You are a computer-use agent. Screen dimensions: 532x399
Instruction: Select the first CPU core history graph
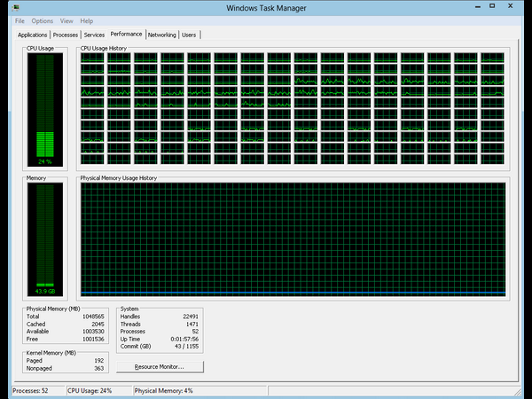pyautogui.click(x=92, y=58)
